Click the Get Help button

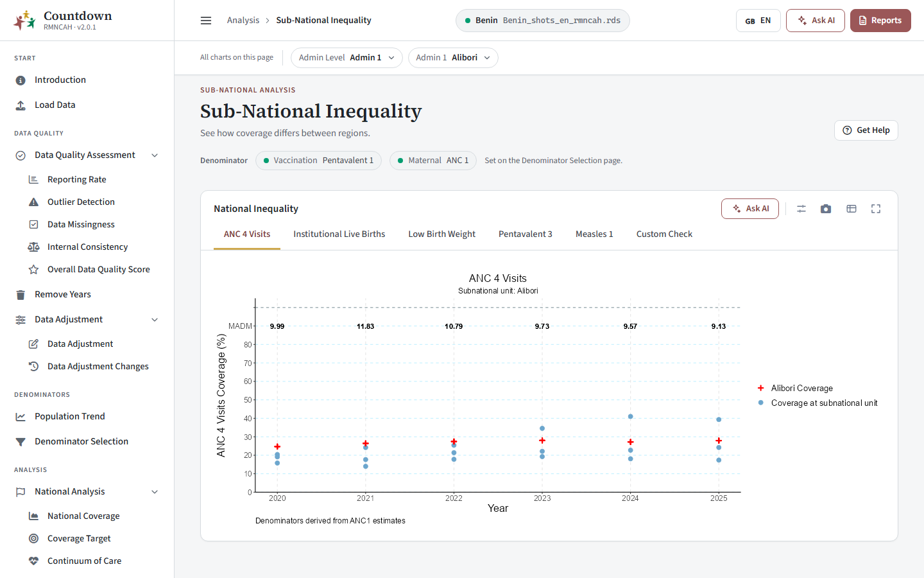[x=866, y=130]
